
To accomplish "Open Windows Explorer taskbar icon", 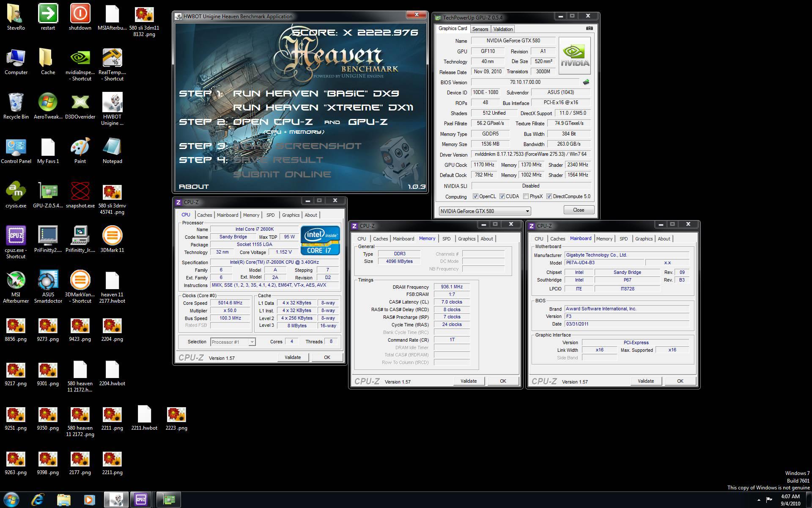I will click(x=63, y=500).
